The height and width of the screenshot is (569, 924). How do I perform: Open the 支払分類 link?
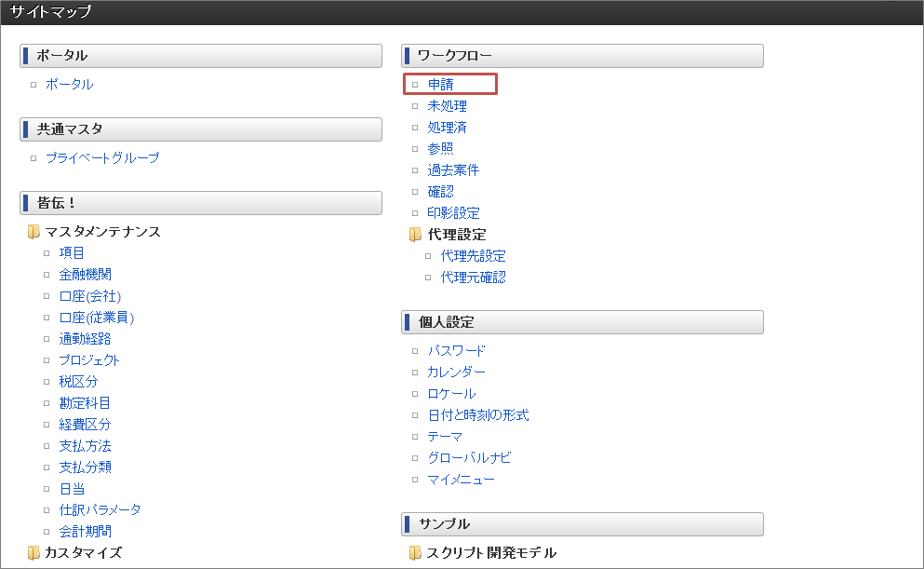click(86, 467)
